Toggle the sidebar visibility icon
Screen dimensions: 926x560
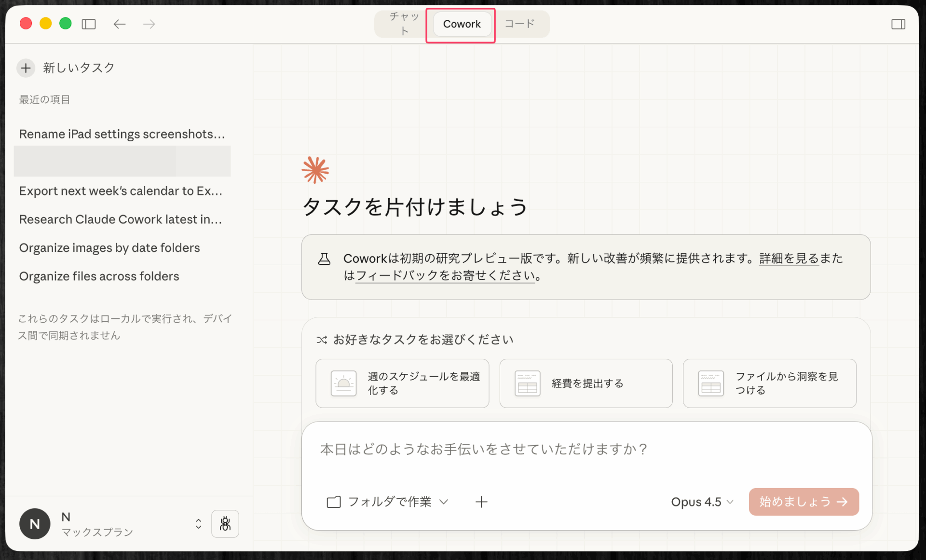pos(89,24)
